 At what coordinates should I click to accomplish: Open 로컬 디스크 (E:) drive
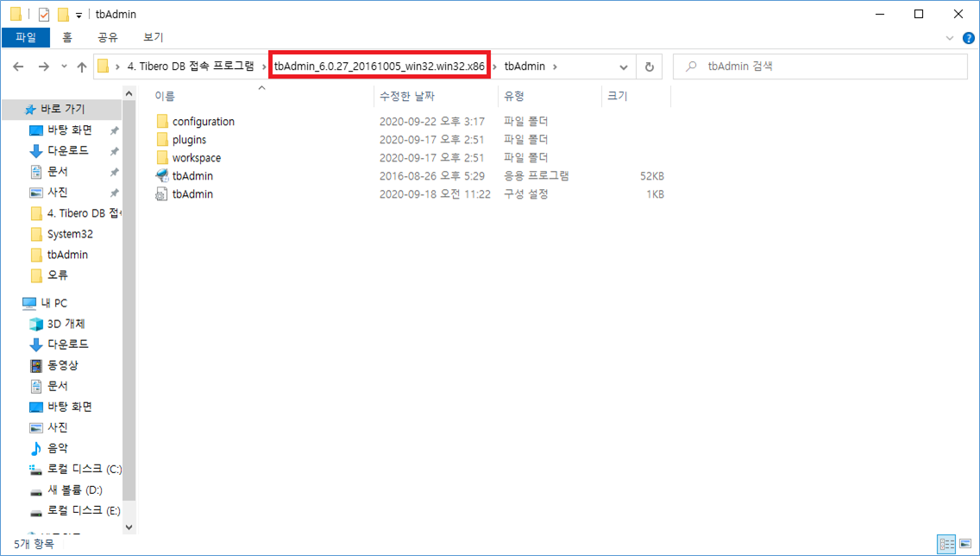(84, 510)
